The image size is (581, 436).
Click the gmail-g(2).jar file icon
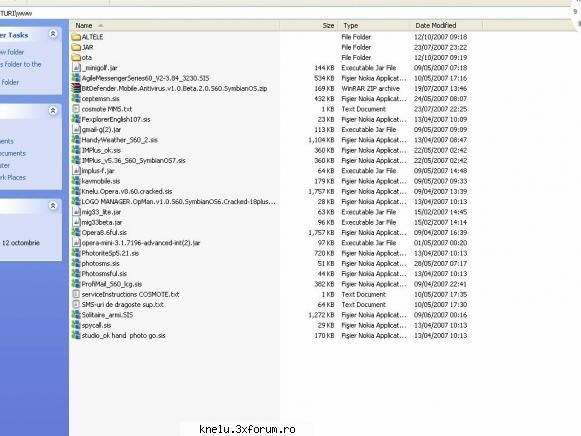(x=76, y=130)
